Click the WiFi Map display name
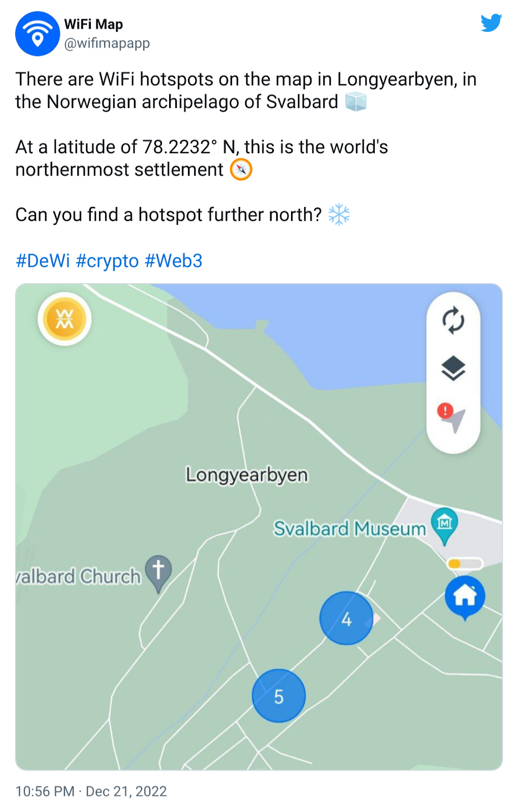Screen dimensions: 518x812 93,24
